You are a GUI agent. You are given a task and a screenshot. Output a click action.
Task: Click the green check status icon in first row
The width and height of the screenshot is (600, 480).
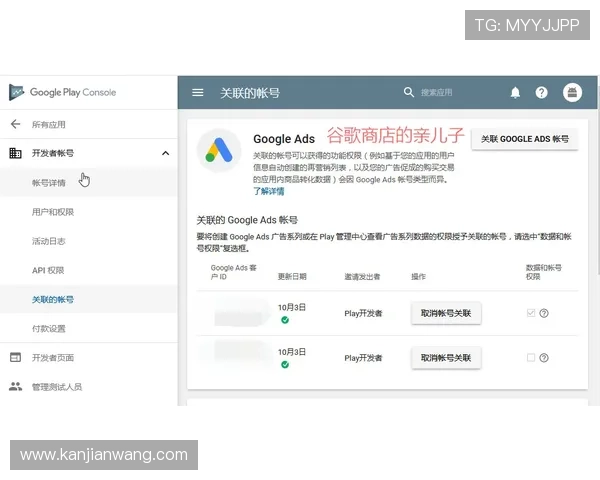[x=285, y=320]
